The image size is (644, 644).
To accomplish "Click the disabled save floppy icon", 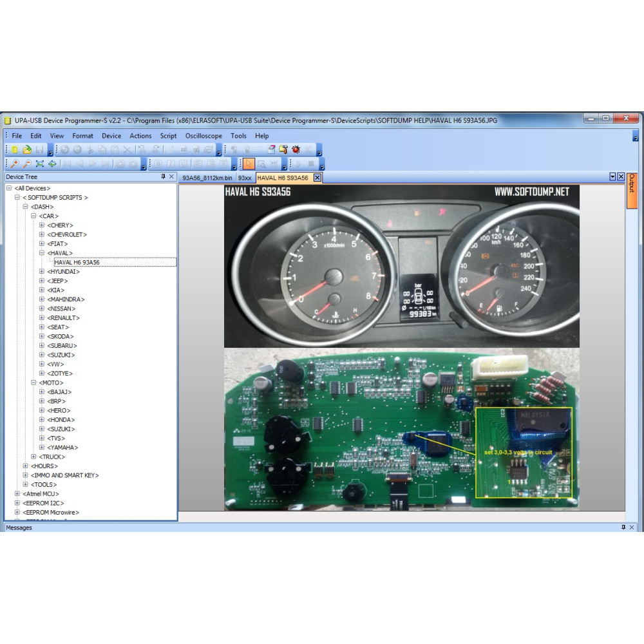I will coord(39,150).
